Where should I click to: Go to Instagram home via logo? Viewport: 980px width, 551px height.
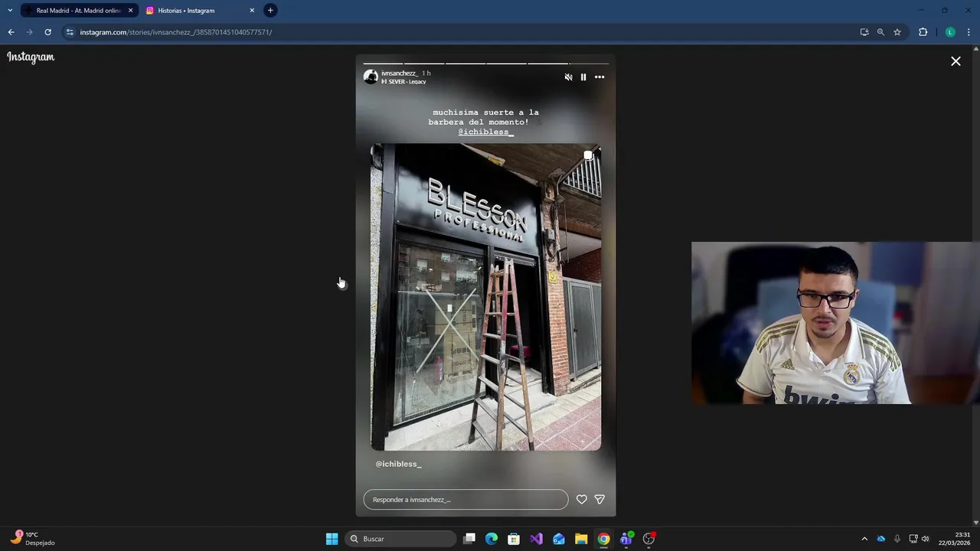(31, 57)
